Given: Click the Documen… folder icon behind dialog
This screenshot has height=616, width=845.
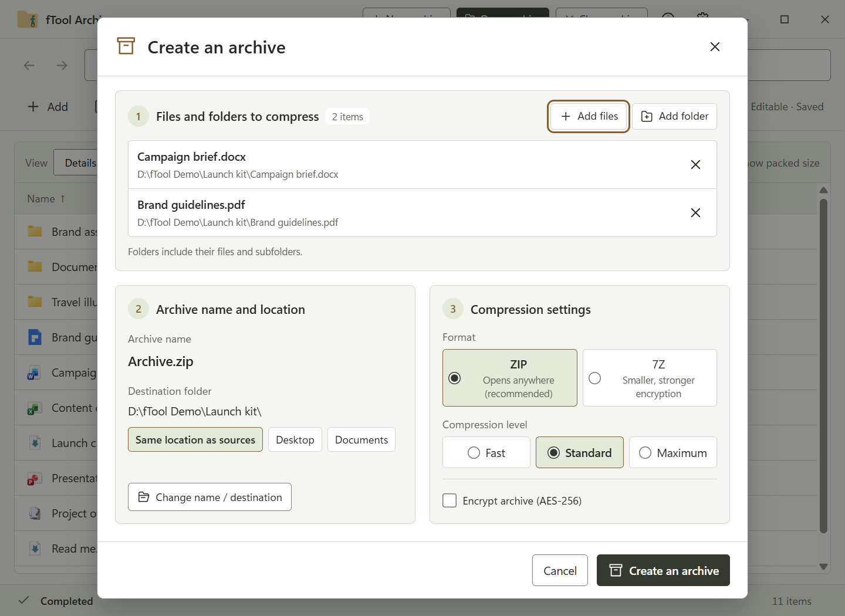Looking at the screenshot, I should pos(35,267).
